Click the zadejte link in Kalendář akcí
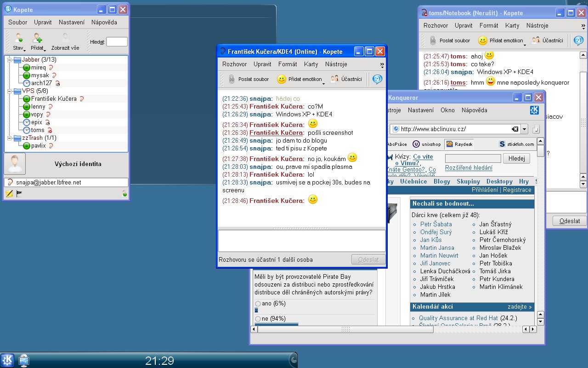The width and height of the screenshot is (588, 368). tap(520, 307)
